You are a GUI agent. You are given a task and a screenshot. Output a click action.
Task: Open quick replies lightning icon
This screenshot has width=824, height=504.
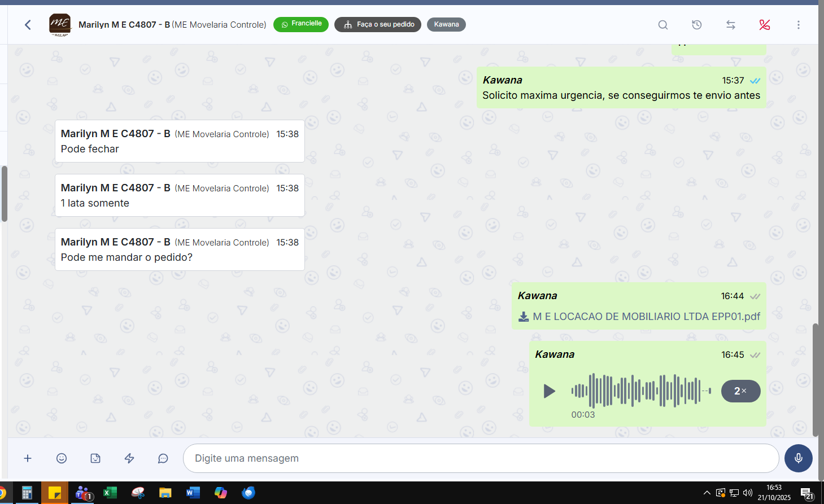(x=129, y=458)
